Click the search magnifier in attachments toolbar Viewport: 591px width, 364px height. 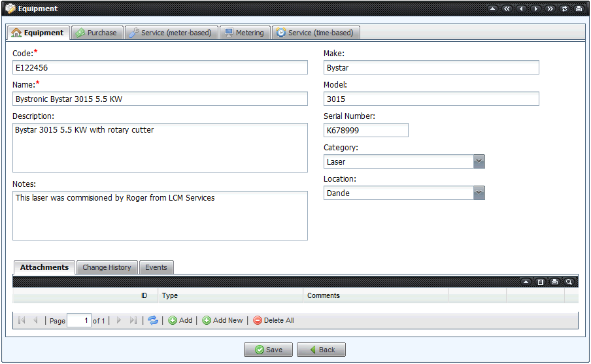pos(569,282)
